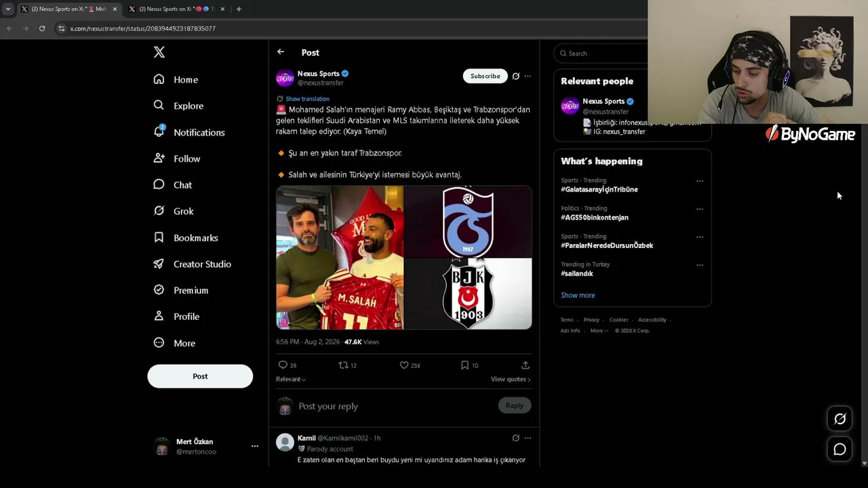Open Kamil's profile avatar in replies
The height and width of the screenshot is (488, 868).
coord(285,443)
